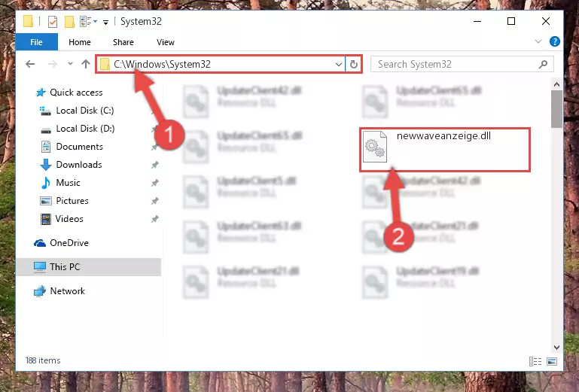This screenshot has width=579, height=392.
Task: Click the pin icon beside Videos
Action: [154, 219]
